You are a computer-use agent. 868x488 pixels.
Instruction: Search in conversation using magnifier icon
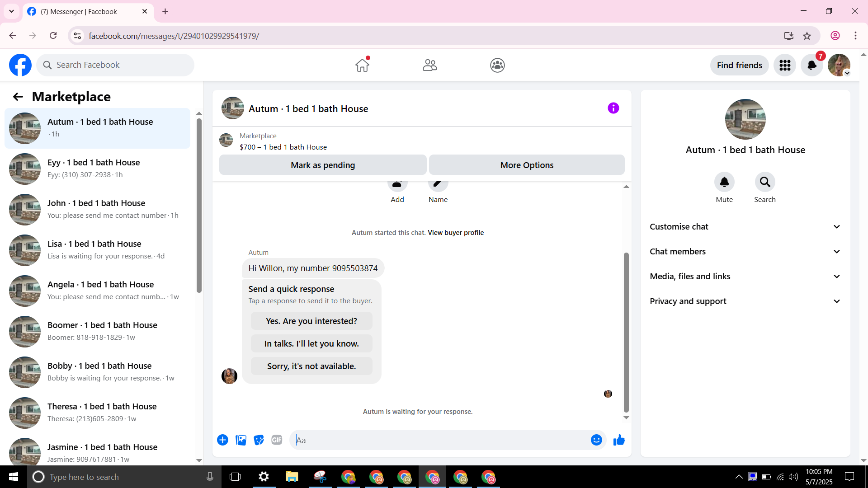click(764, 182)
